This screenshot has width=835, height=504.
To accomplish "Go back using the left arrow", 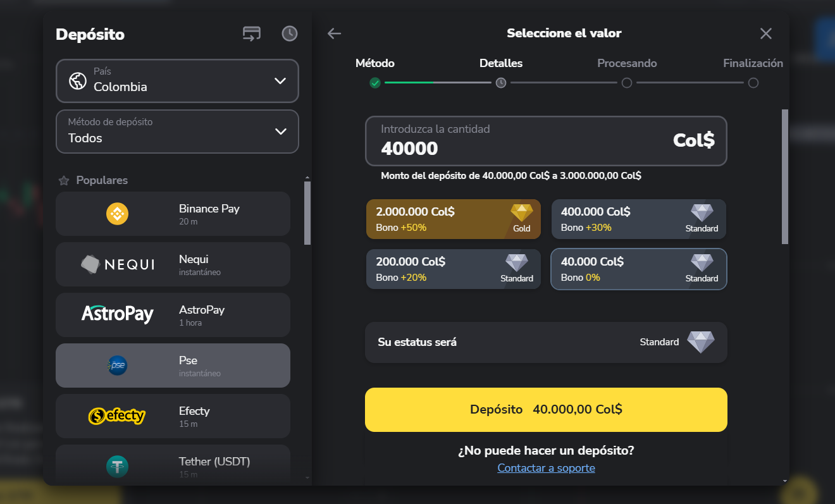I will 335,34.
